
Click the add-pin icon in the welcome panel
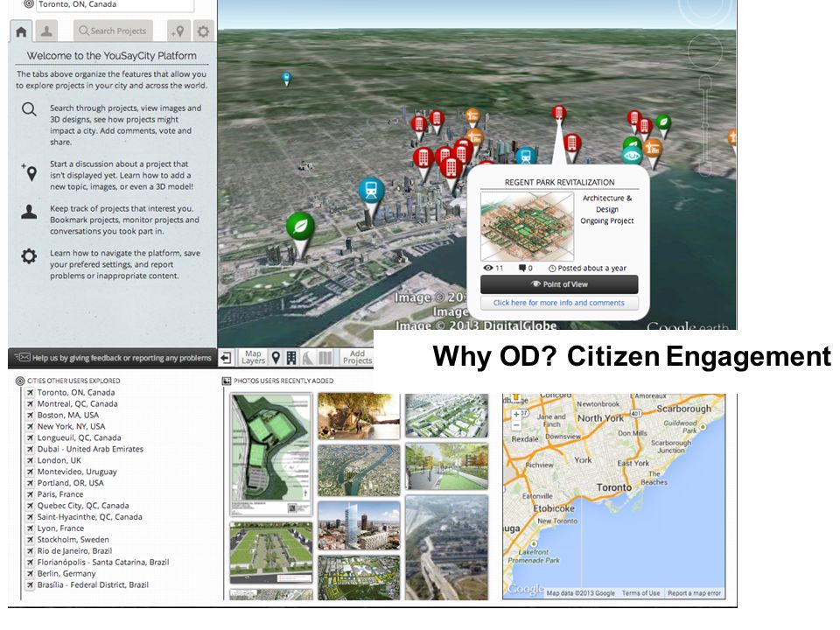30,172
